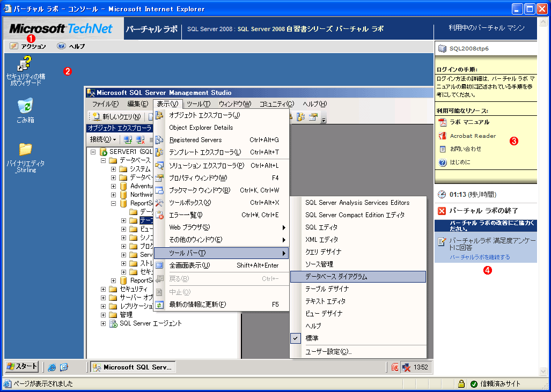Click the template explorer toolbar icon in SSMS
The height and width of the screenshot is (392, 551).
pos(300,117)
